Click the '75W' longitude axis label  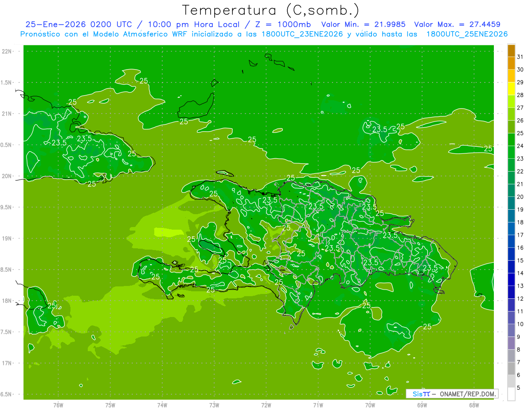point(110,405)
